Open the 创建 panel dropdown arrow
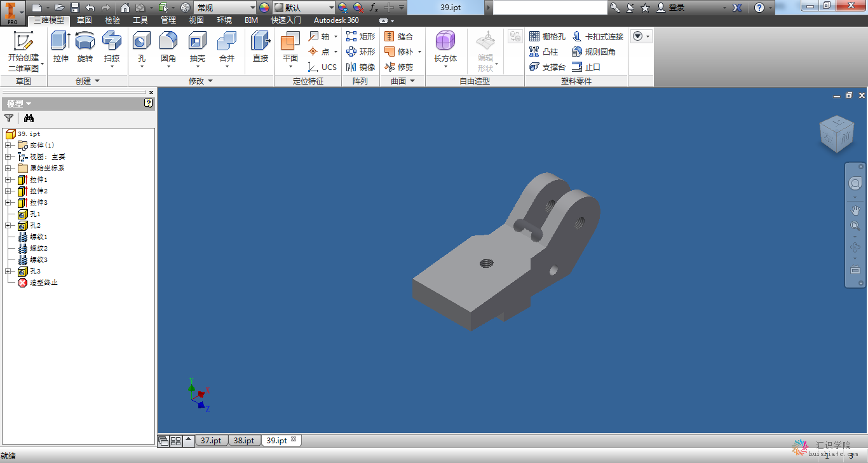The width and height of the screenshot is (868, 463). [97, 81]
